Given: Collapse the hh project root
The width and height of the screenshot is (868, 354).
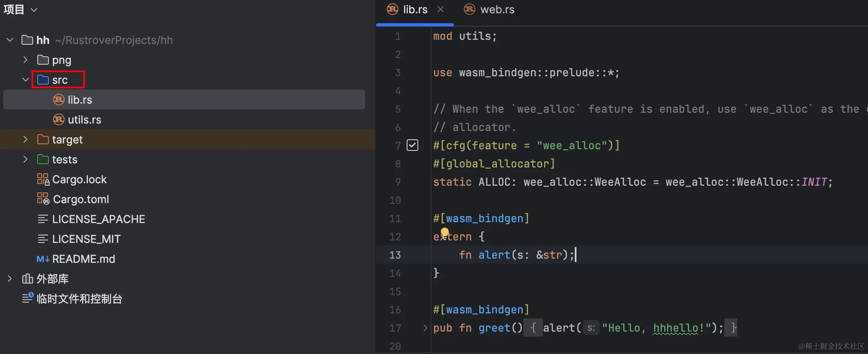Looking at the screenshot, I should coord(10,40).
